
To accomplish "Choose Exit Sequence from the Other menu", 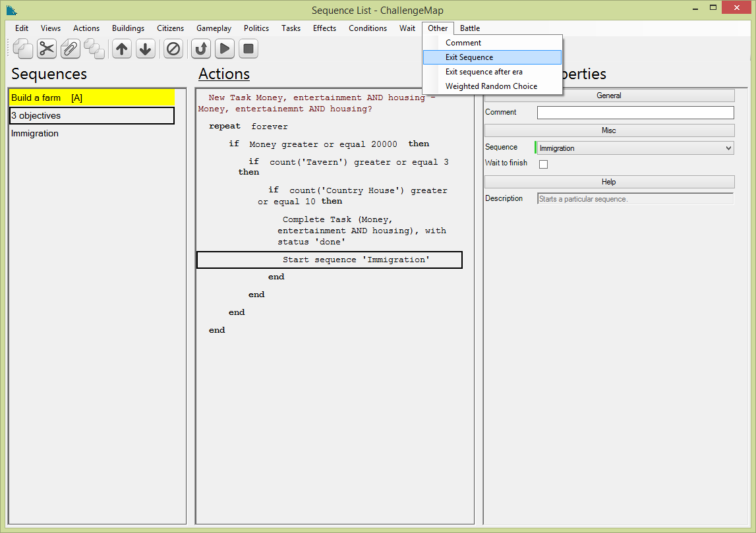I will click(x=469, y=57).
